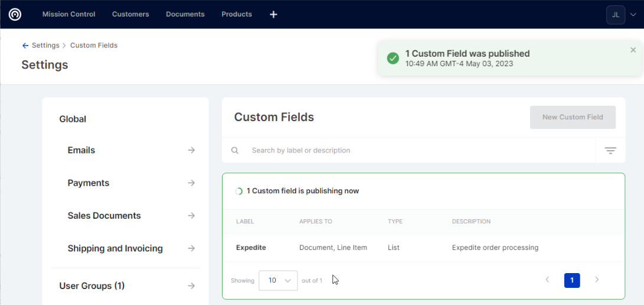
Task: Open the Documents menu item
Action: click(185, 14)
